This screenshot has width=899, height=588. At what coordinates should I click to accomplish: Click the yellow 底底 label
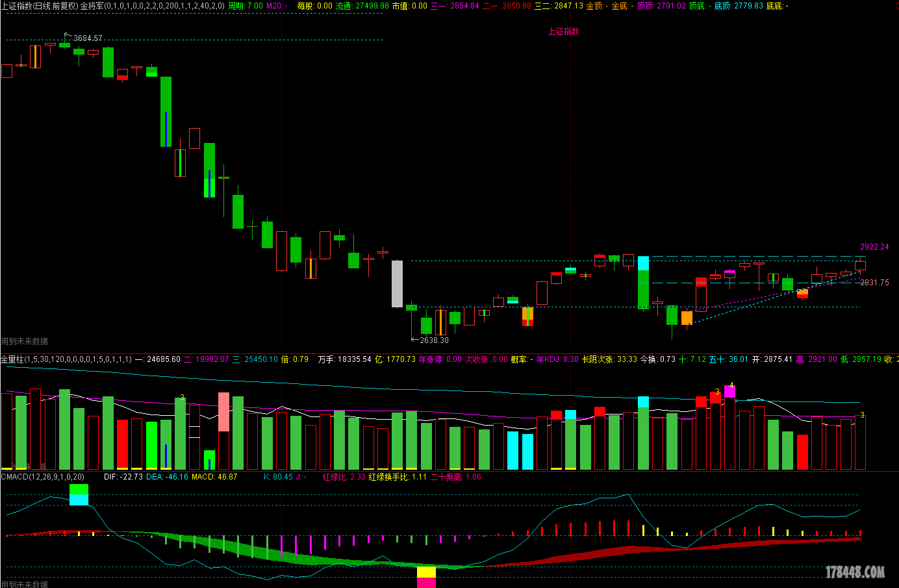777,6
